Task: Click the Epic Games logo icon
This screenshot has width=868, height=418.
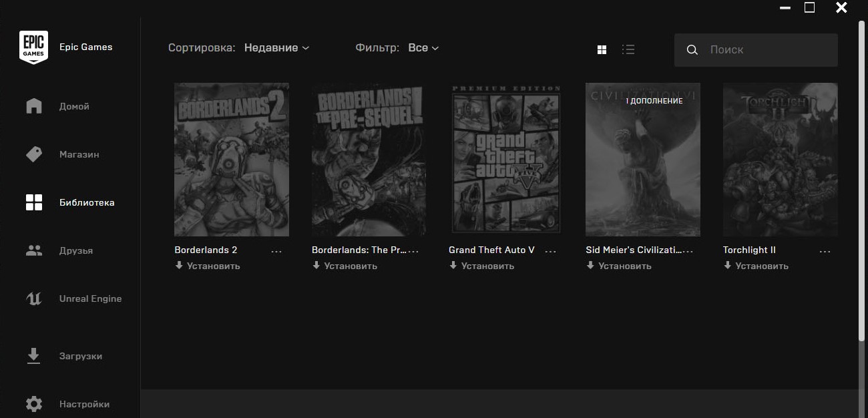Action: [33, 47]
